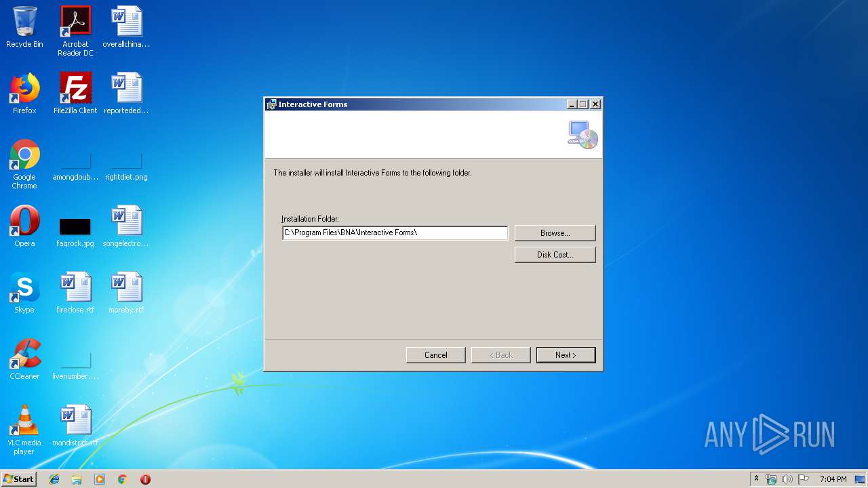The width and height of the screenshot is (868, 488).
Task: Select the reporteded Word document icon
Action: tap(126, 94)
